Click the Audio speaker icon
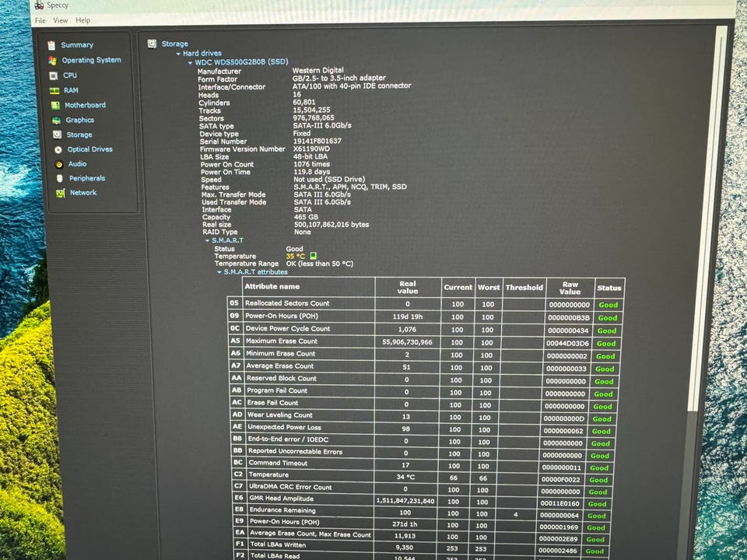Screen dimensions: 747x560 (x=59, y=164)
